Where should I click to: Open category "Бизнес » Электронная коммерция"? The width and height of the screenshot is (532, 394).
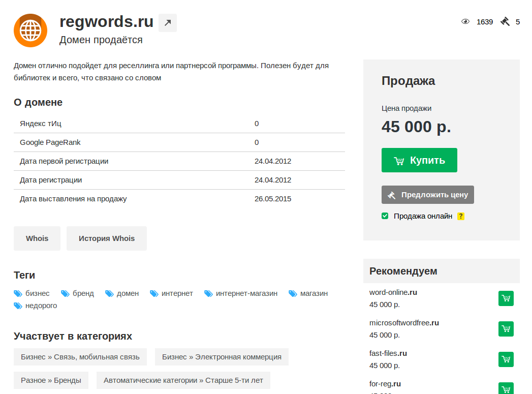point(222,357)
